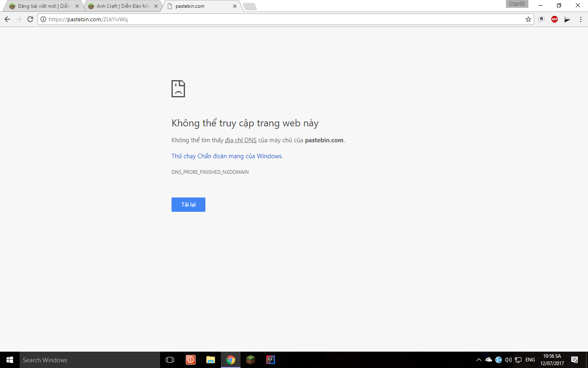Show hidden system tray icons
The height and width of the screenshot is (368, 588).
click(x=479, y=360)
